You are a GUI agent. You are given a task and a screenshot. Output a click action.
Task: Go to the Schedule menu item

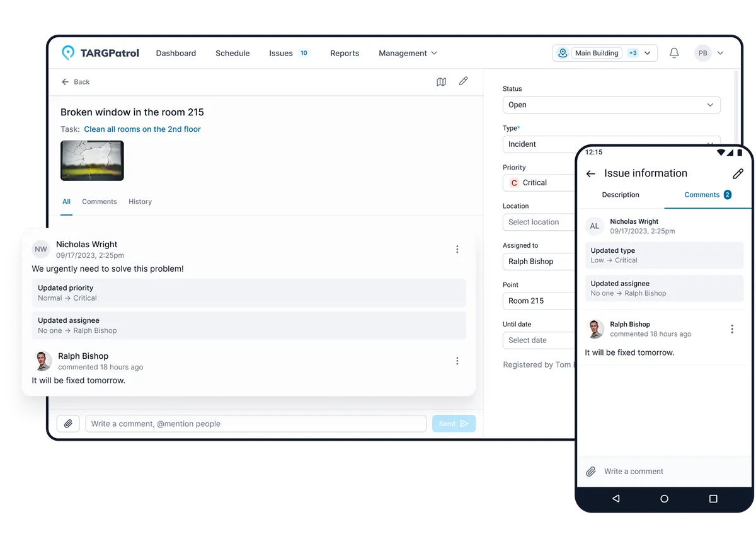[232, 54]
